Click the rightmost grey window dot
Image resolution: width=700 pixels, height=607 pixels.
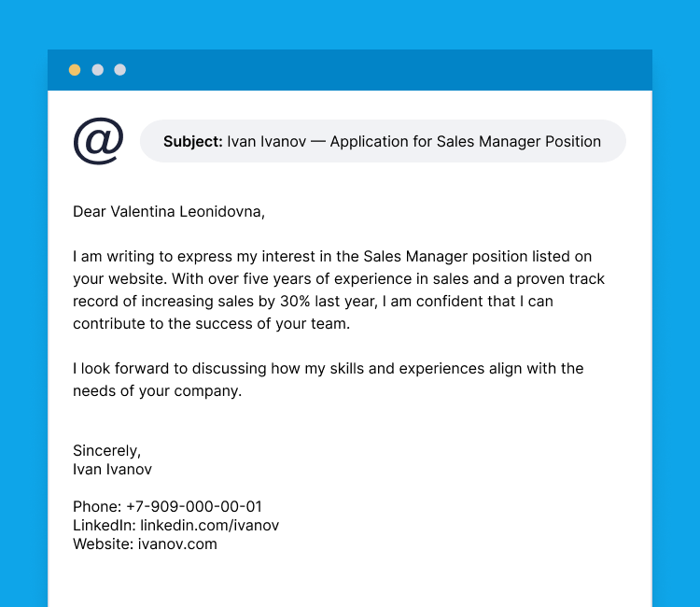pyautogui.click(x=119, y=70)
